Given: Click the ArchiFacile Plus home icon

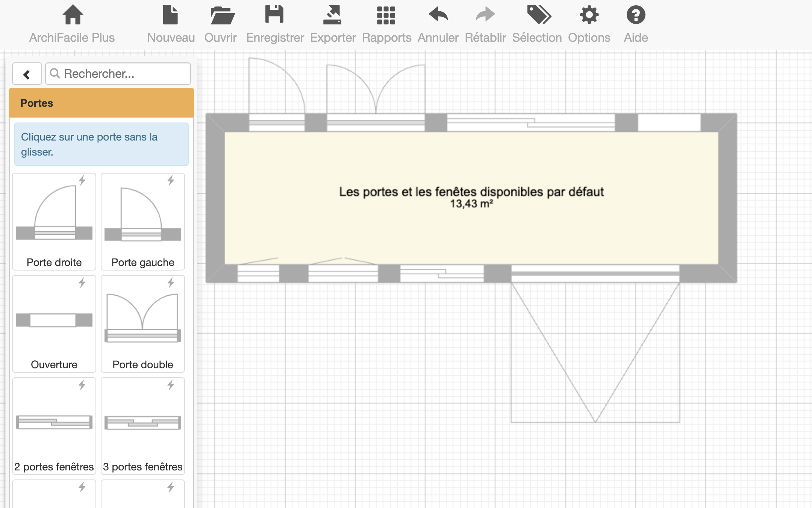Looking at the screenshot, I should (x=72, y=15).
